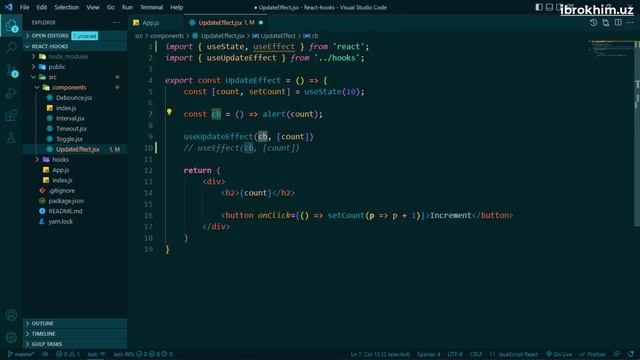Open the Testing flask view
This screenshot has height=360, width=640.
pyautogui.click(x=11, y=138)
